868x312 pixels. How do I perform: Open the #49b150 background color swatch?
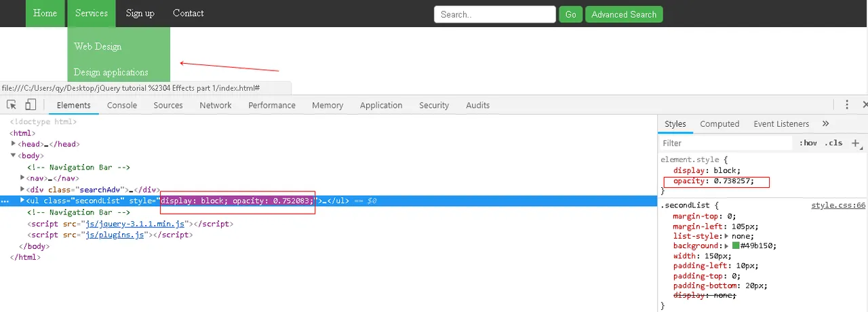pos(736,246)
